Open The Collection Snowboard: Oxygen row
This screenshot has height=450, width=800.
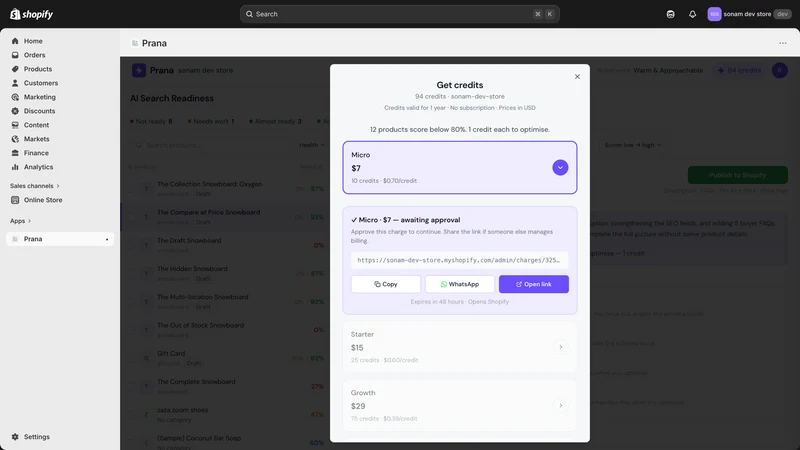226,189
